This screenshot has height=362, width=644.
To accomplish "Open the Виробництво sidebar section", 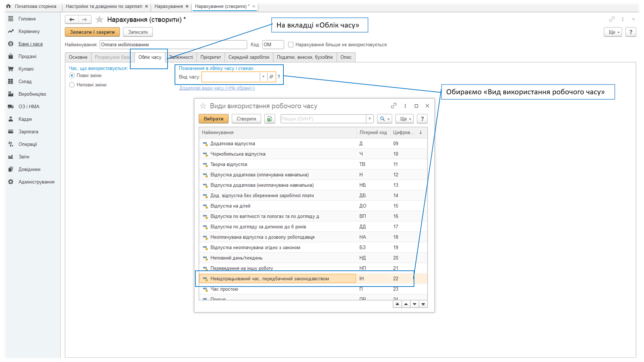I will point(32,94).
